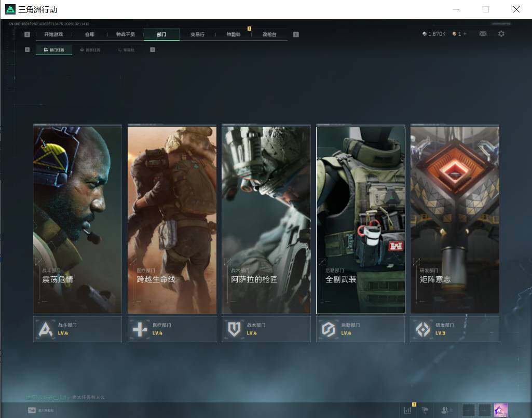532x418 pixels.
Task: Select the 阿萨拉的枪匠 mission card
Action: (266, 220)
